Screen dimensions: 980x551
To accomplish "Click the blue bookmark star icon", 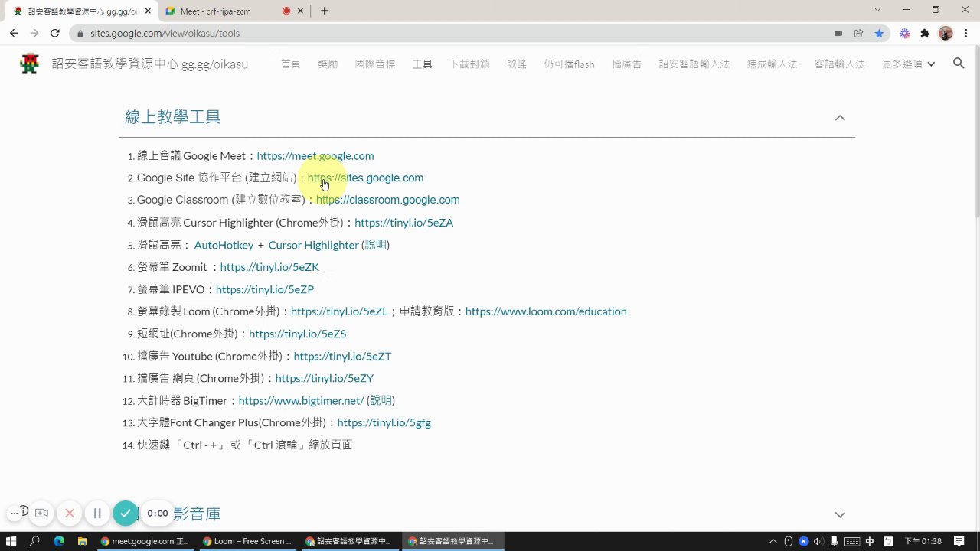I will (x=879, y=33).
